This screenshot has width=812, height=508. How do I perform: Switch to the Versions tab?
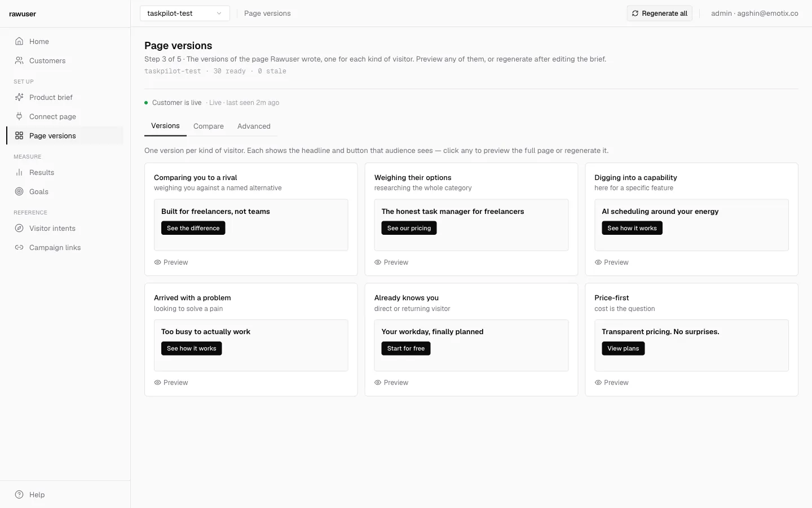[165, 126]
